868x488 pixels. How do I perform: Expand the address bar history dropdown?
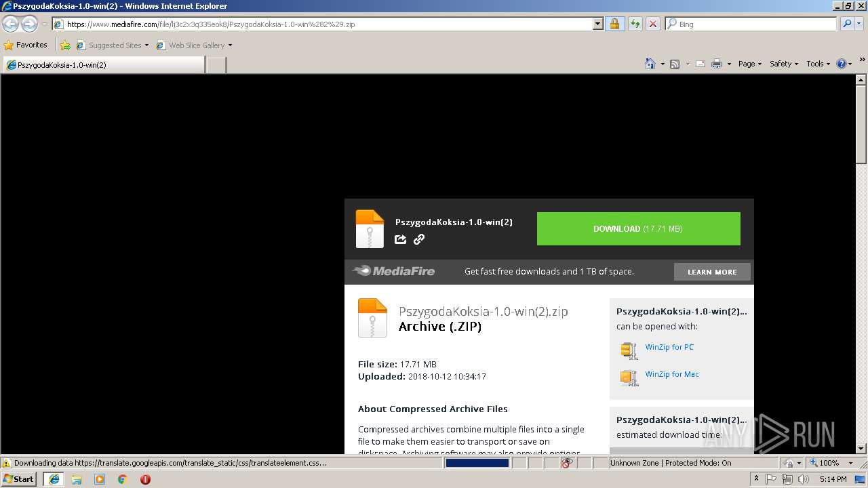[597, 24]
